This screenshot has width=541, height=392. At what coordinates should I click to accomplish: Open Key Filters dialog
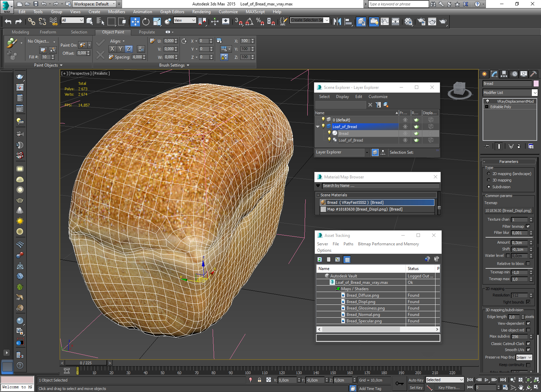coord(449,388)
